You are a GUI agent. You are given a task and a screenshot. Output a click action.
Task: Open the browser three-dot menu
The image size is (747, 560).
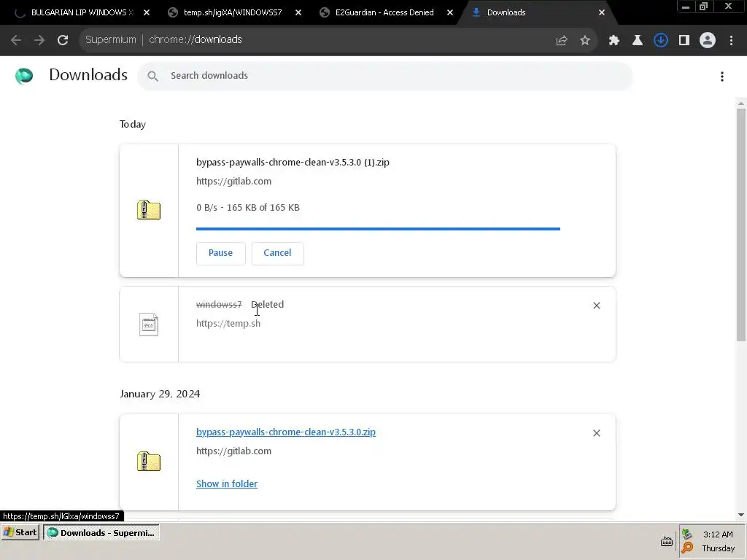[731, 41]
